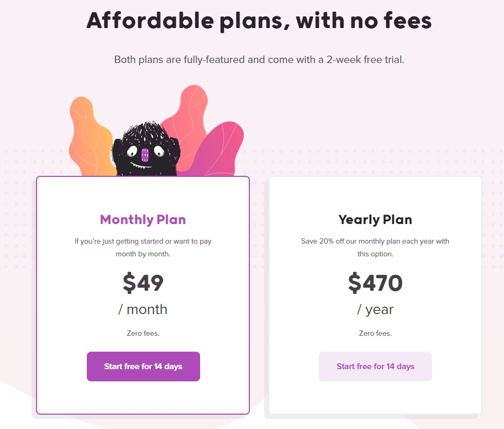This screenshot has height=429, width=504.
Task: Select the Yearly Plan heading
Action: [x=375, y=220]
